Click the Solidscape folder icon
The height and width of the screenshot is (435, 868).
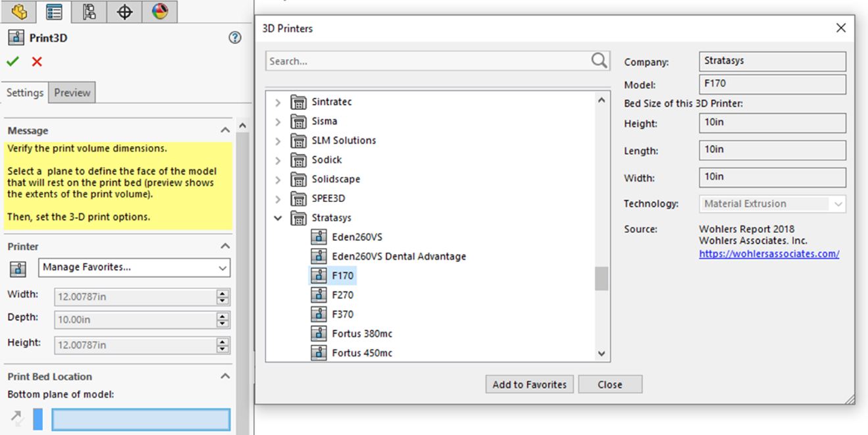298,179
